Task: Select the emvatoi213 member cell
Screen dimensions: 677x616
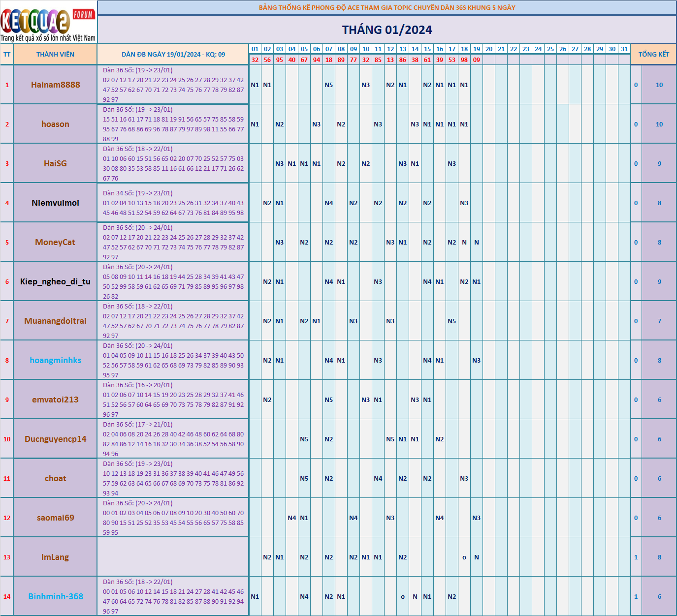Action: (x=55, y=400)
